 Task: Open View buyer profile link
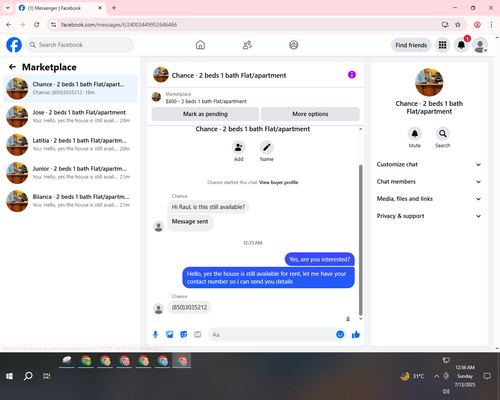pos(279,182)
